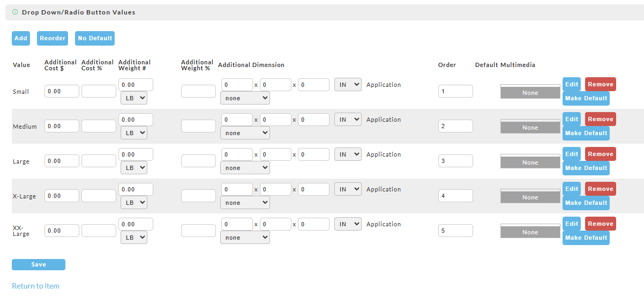
Task: Edit the Large value row
Action: point(572,154)
